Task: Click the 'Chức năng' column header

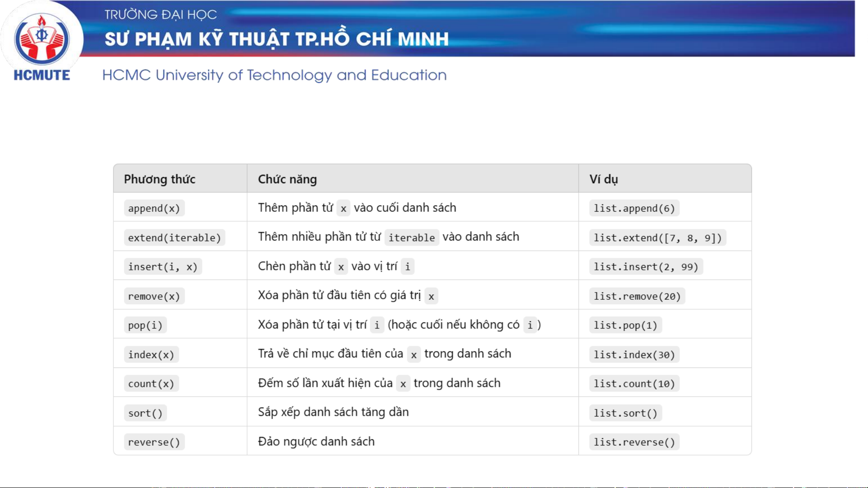Action: (287, 179)
